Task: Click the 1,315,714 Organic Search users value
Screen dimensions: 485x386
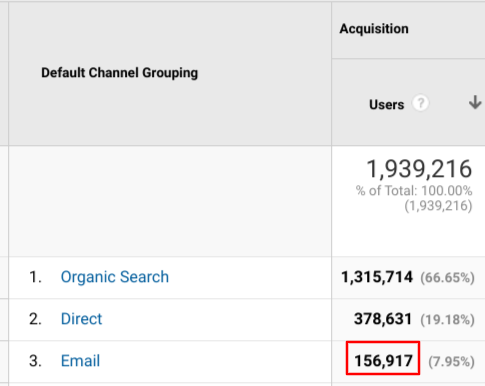Action: (377, 277)
